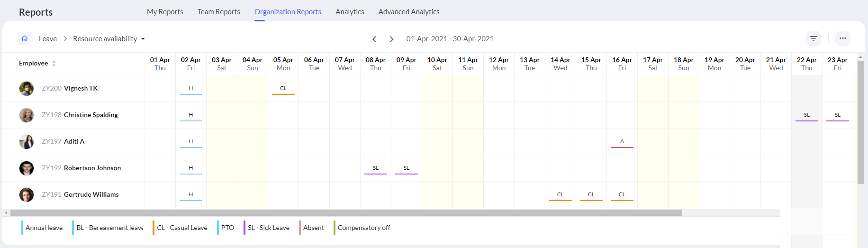Go to next month with right arrow

click(391, 39)
